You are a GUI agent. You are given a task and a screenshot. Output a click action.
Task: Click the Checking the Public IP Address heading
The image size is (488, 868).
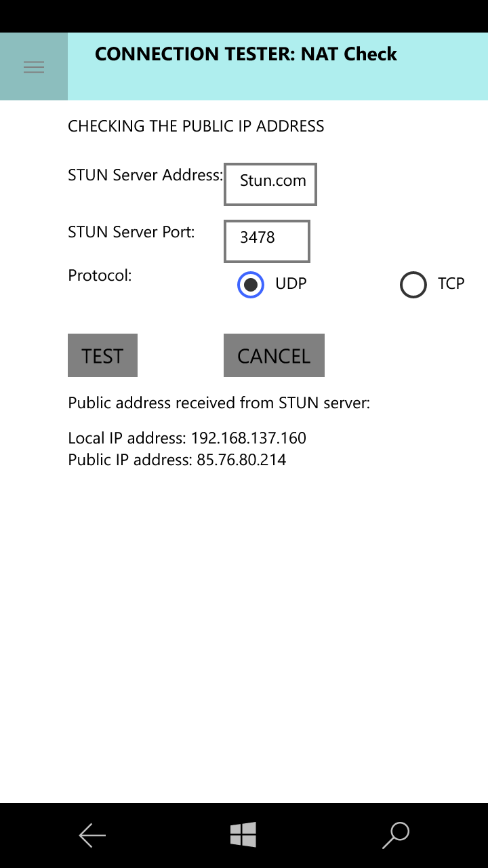click(x=196, y=126)
